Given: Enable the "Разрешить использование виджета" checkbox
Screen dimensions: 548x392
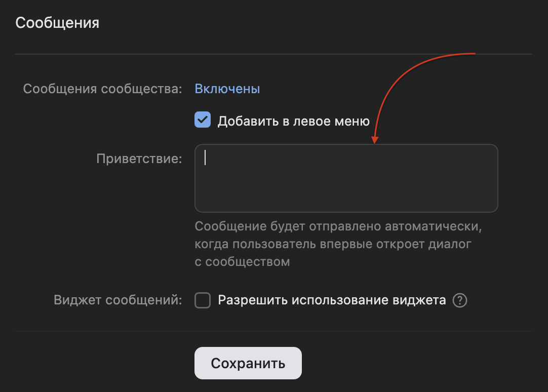Looking at the screenshot, I should 203,301.
